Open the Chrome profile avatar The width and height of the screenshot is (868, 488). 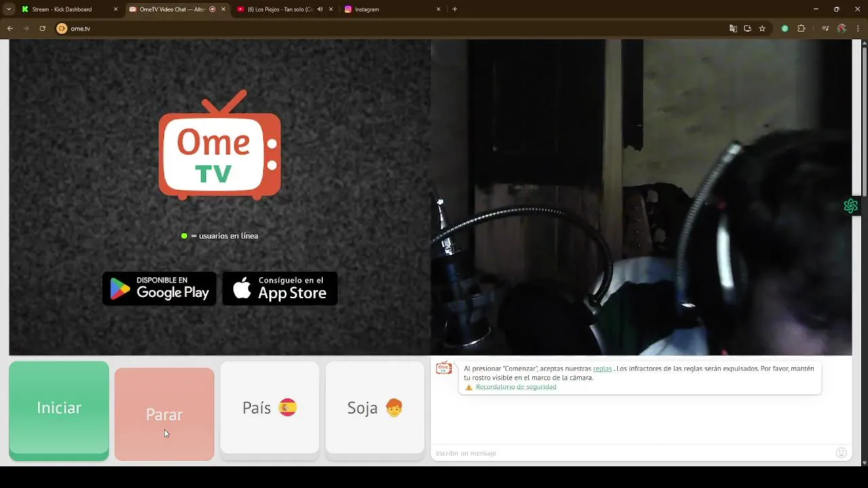click(842, 28)
